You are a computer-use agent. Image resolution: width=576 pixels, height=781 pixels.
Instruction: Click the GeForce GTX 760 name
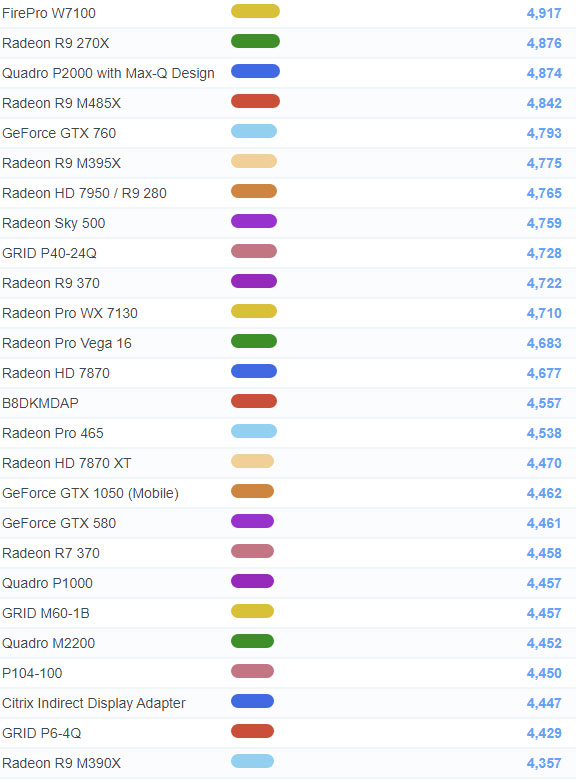point(59,133)
